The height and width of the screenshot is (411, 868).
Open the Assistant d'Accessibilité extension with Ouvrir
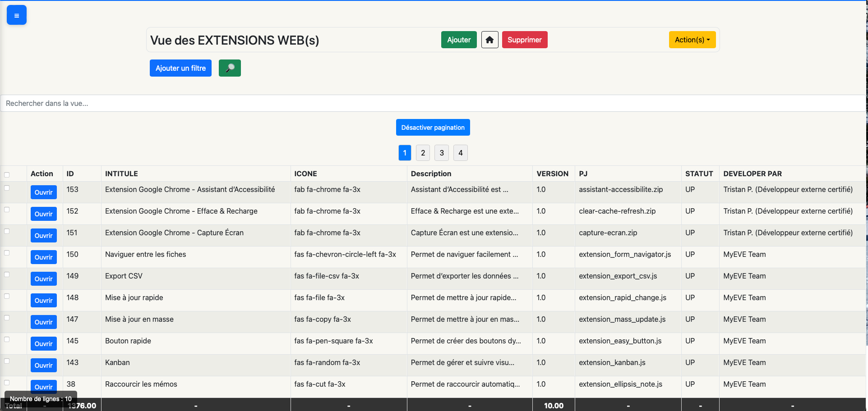pos(43,192)
